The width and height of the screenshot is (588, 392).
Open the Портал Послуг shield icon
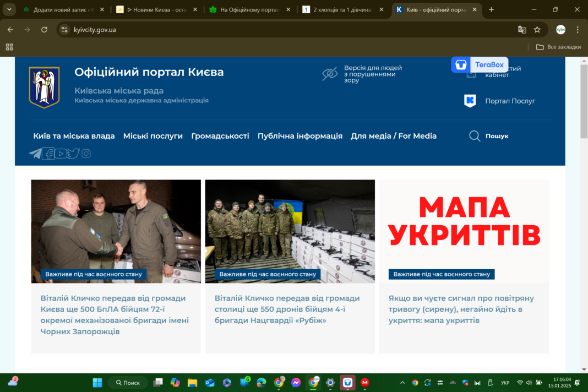click(x=470, y=101)
